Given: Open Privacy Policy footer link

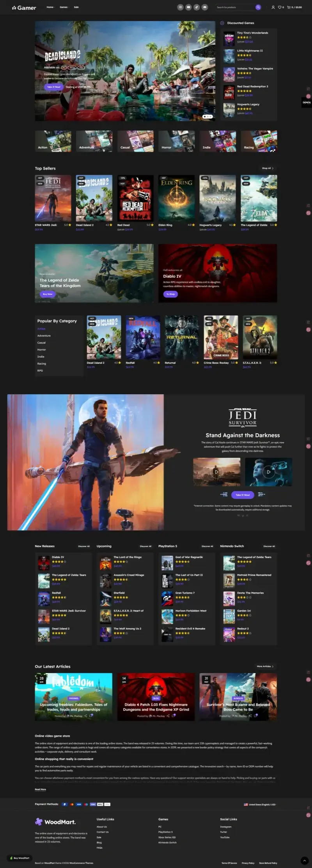Looking at the screenshot, I should pyautogui.click(x=248, y=863).
